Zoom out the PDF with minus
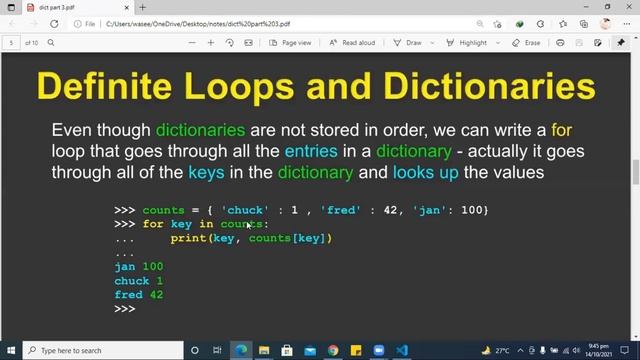 tap(192, 42)
